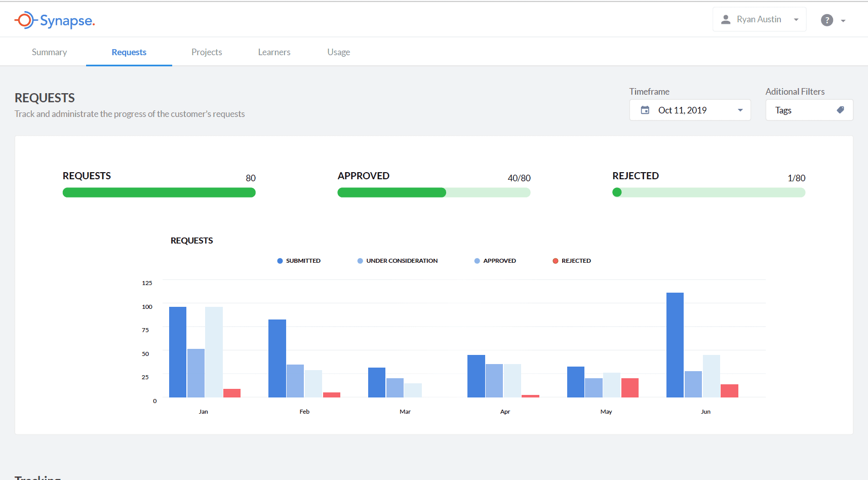Switch to the Summary tab

tap(49, 52)
